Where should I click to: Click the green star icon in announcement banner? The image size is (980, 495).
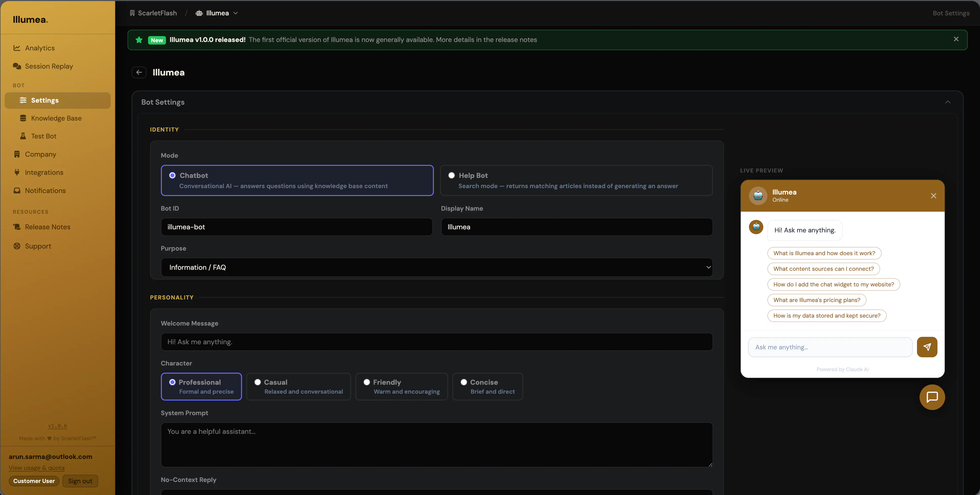click(x=139, y=40)
